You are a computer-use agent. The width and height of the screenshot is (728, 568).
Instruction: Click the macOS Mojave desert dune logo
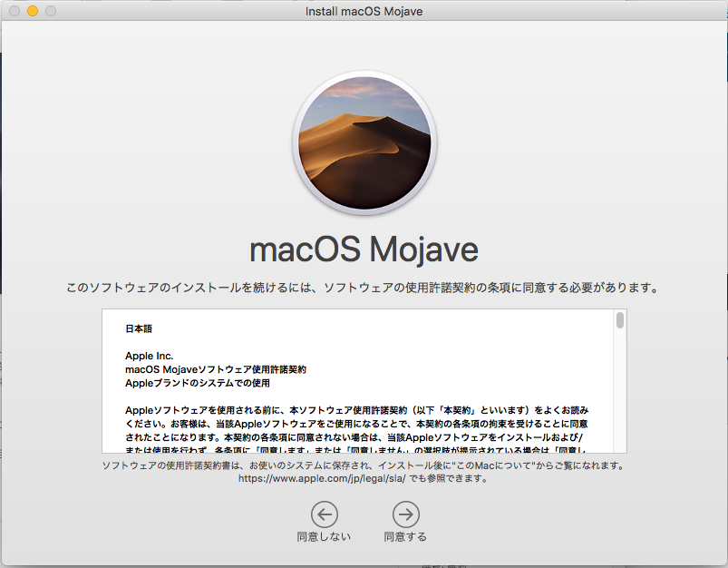[x=364, y=142]
